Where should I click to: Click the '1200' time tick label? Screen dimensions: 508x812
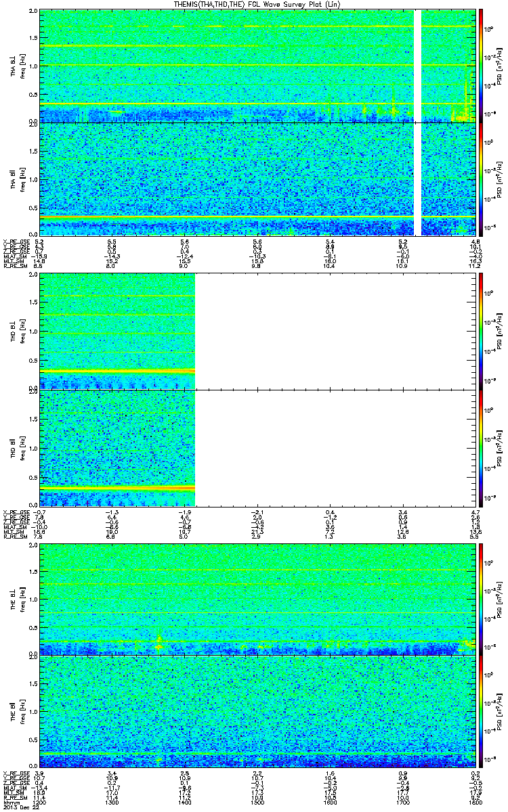pyautogui.click(x=39, y=803)
